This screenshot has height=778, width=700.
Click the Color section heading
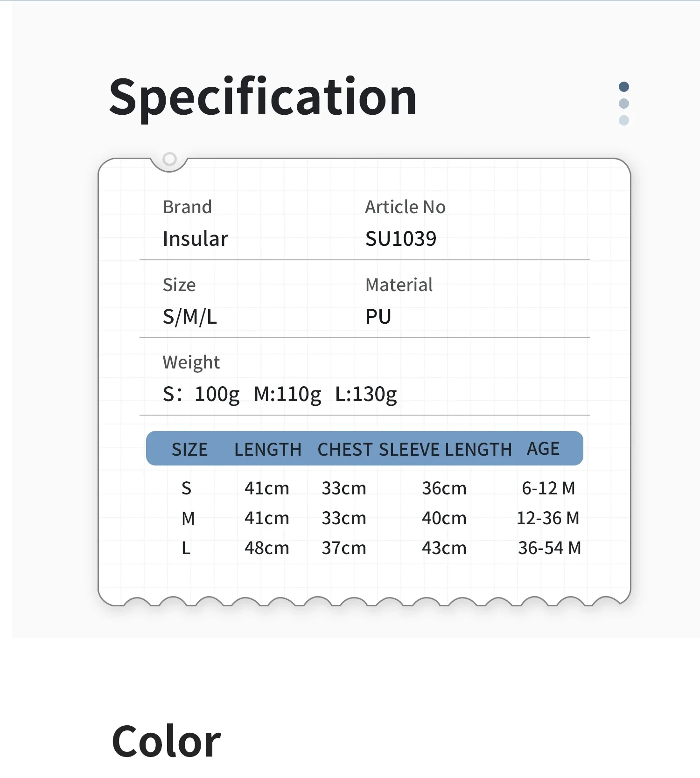(166, 742)
